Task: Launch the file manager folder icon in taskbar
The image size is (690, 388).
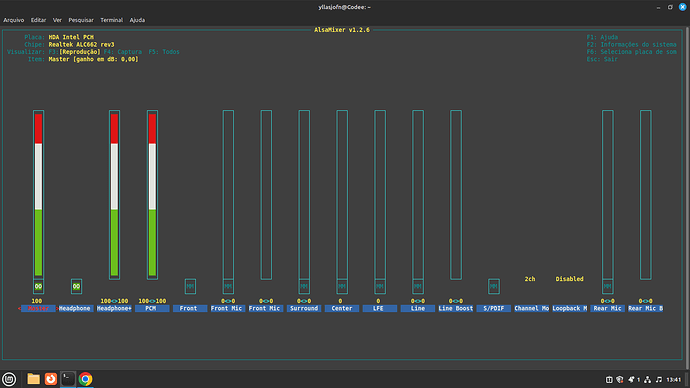Action: pos(33,379)
